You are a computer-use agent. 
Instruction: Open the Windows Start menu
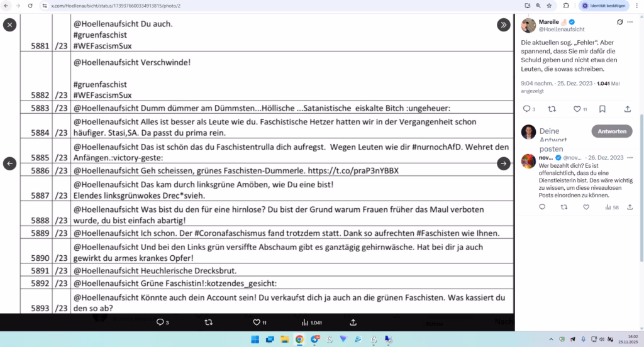coord(255,339)
